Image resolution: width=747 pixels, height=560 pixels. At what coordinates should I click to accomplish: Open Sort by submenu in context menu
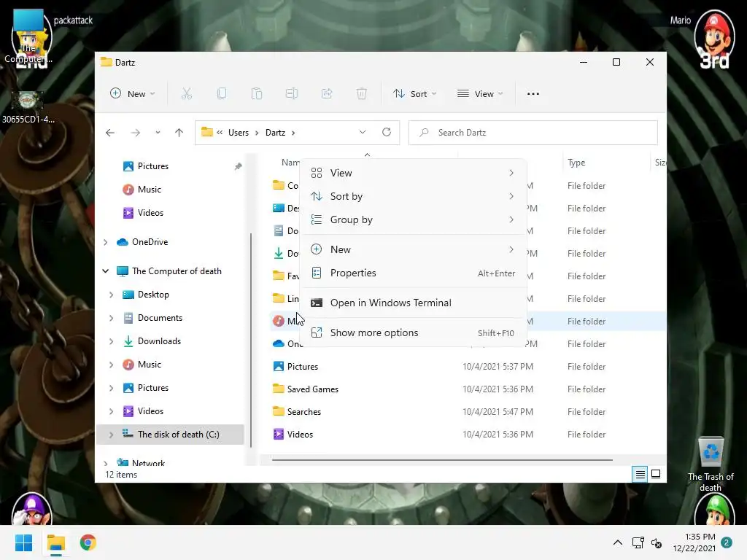413,196
